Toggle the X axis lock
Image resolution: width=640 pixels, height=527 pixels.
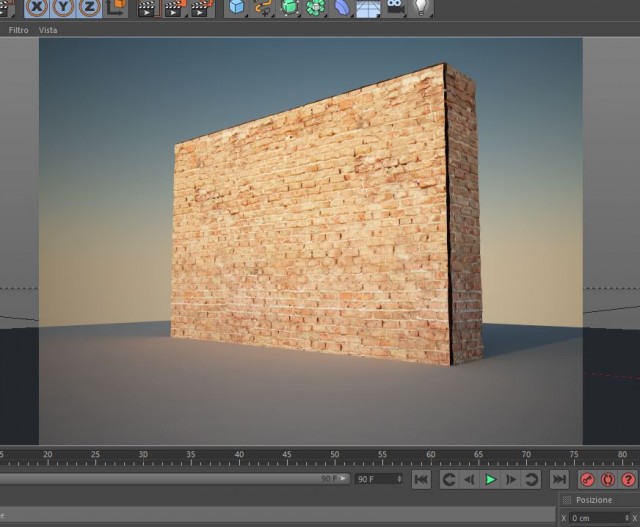pos(37,8)
